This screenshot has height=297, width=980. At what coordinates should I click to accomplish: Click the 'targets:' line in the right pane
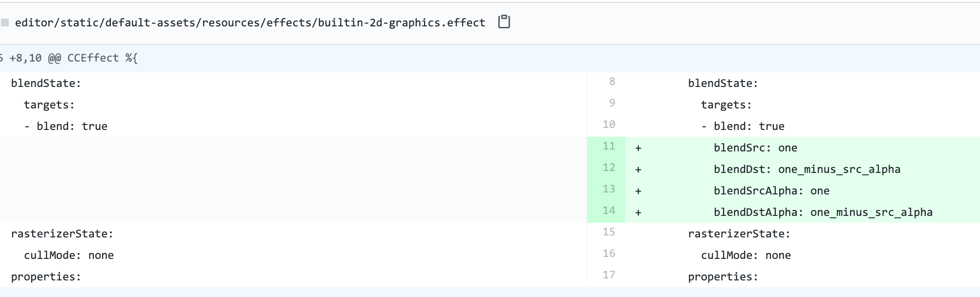coord(726,105)
